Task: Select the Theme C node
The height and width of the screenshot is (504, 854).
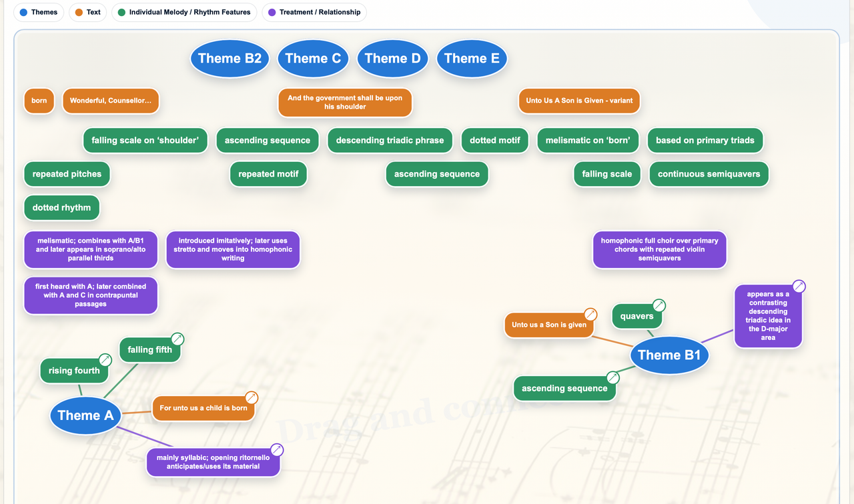Action: (x=313, y=59)
